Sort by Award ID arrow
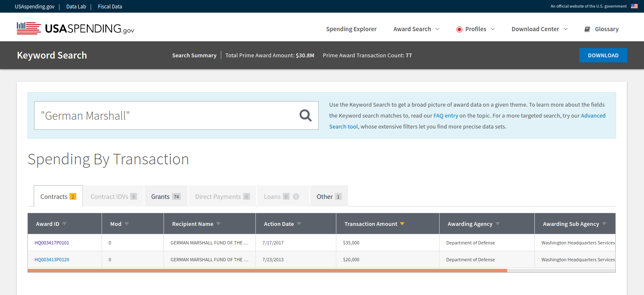644x295 pixels. point(64,224)
